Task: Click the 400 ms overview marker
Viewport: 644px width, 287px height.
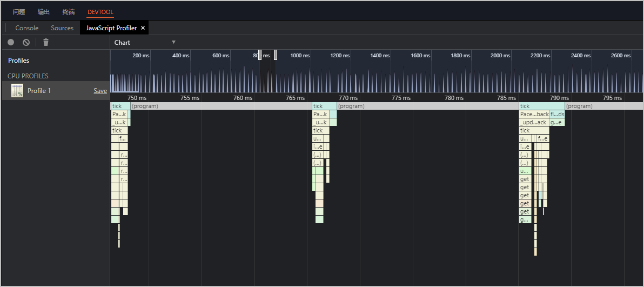Action: click(180, 56)
